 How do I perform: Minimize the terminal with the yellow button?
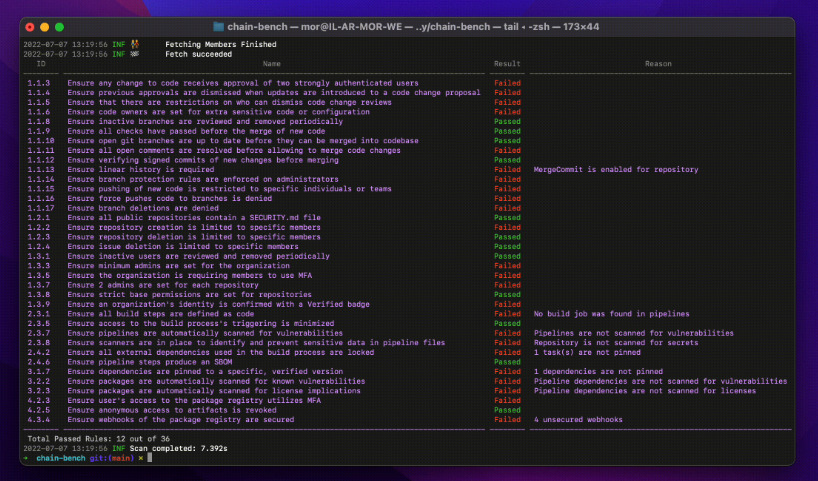tap(45, 27)
